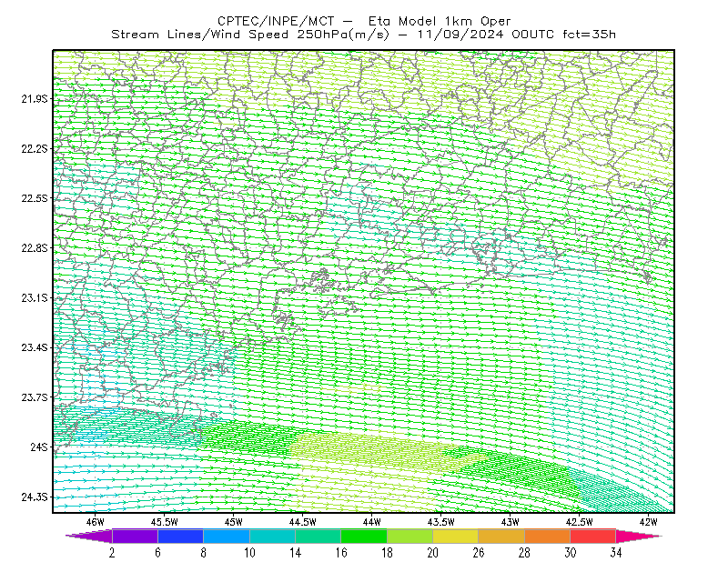
Task: Select the '23.4S' latitude label
Action: (x=35, y=347)
